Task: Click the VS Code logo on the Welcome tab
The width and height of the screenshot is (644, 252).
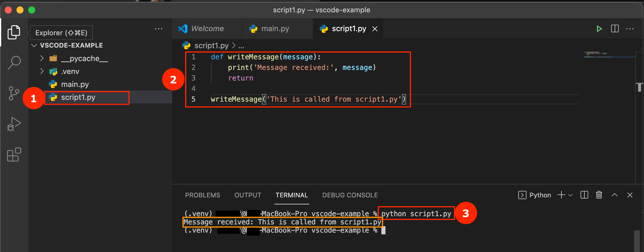Action: click(x=183, y=28)
